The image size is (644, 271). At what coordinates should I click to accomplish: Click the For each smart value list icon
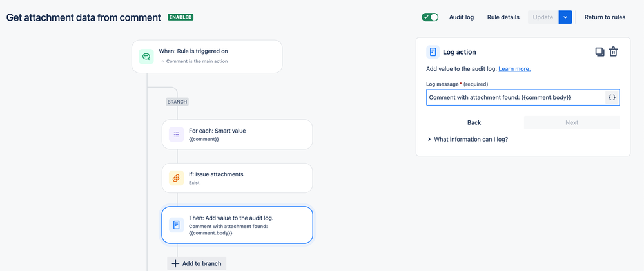tap(176, 135)
